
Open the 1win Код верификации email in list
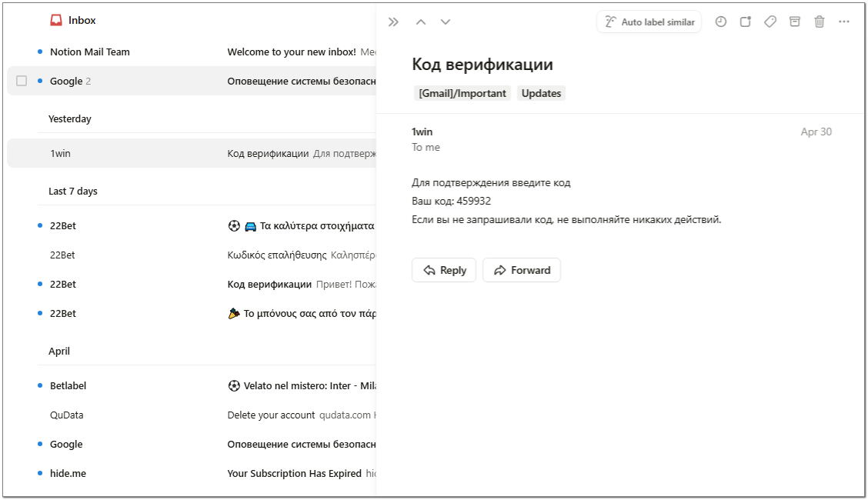(192, 153)
